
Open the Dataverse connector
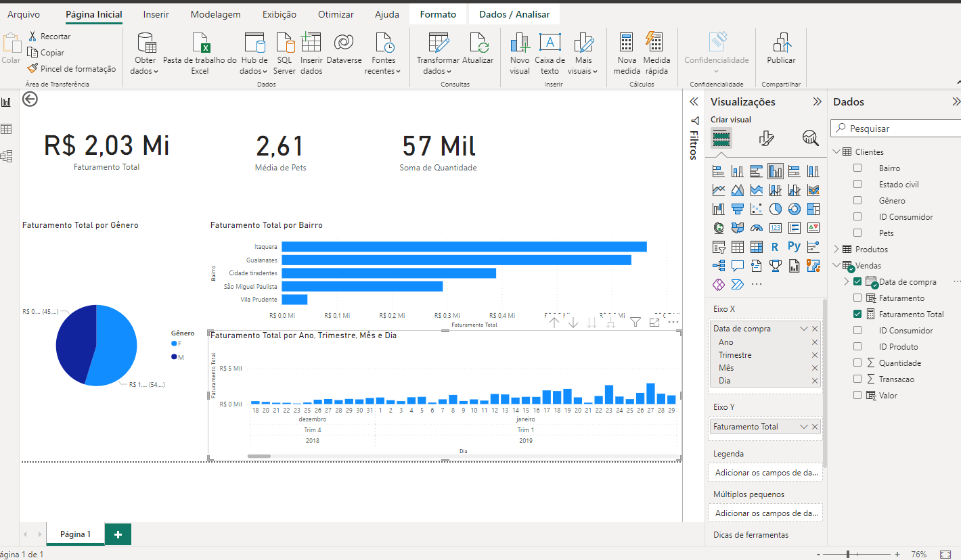point(344,50)
